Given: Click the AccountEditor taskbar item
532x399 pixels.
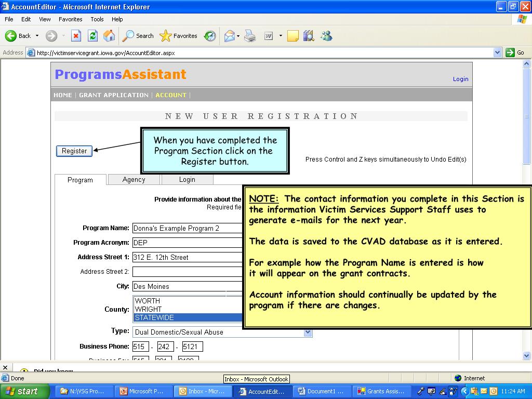Looking at the screenshot, I should coord(262,391).
